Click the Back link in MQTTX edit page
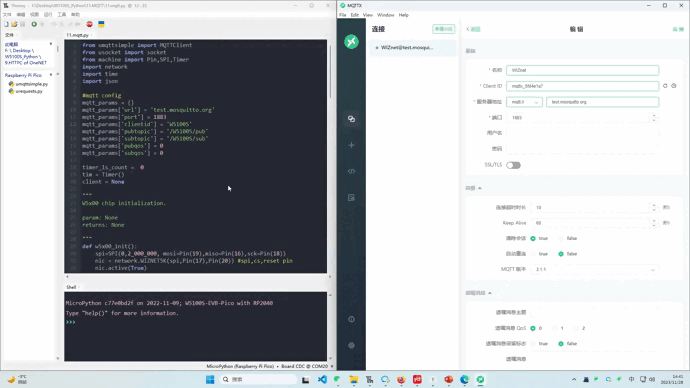690x388 pixels. 473,29
